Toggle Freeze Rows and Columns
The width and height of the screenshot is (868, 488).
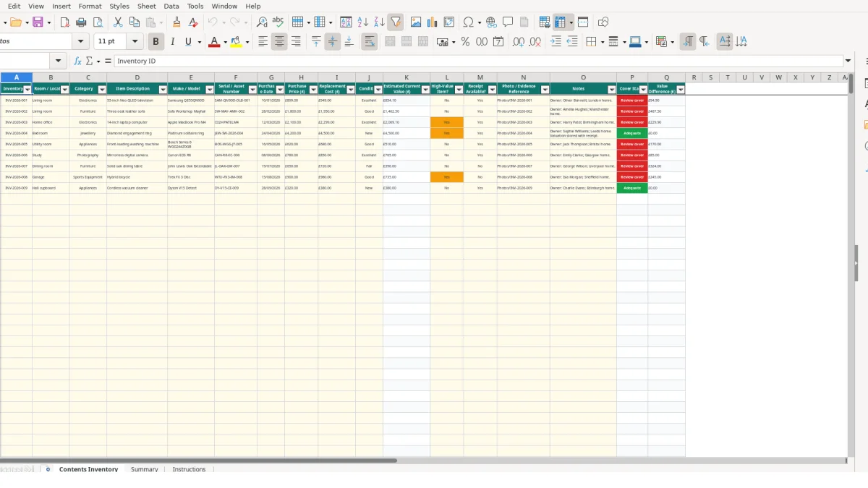[x=561, y=22]
